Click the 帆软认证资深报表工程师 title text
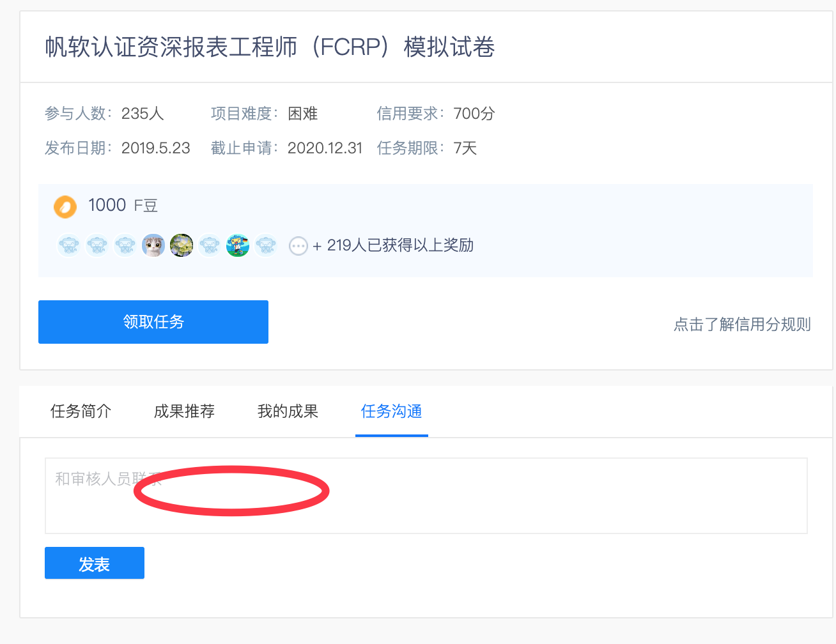The width and height of the screenshot is (836, 644). [x=270, y=47]
